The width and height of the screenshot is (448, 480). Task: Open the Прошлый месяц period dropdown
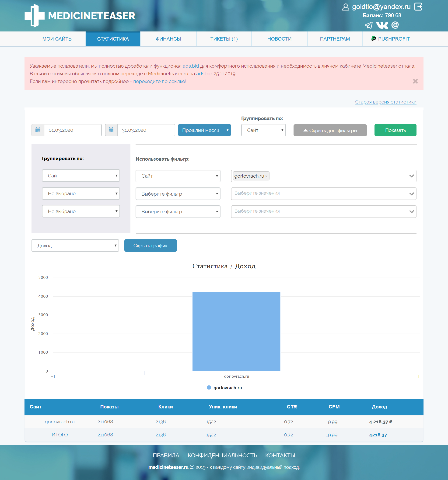click(204, 130)
